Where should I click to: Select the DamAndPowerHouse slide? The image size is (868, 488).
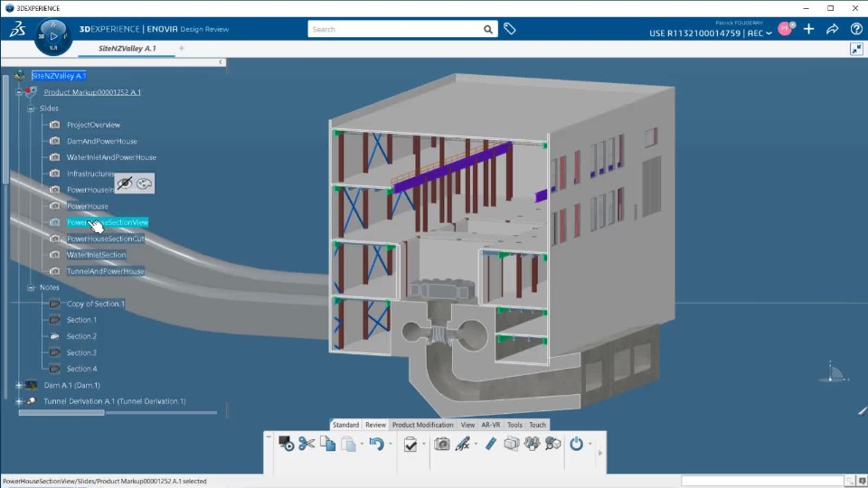click(x=102, y=141)
